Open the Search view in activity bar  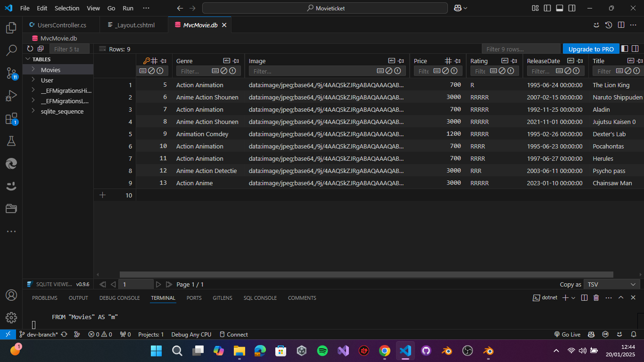click(x=11, y=50)
